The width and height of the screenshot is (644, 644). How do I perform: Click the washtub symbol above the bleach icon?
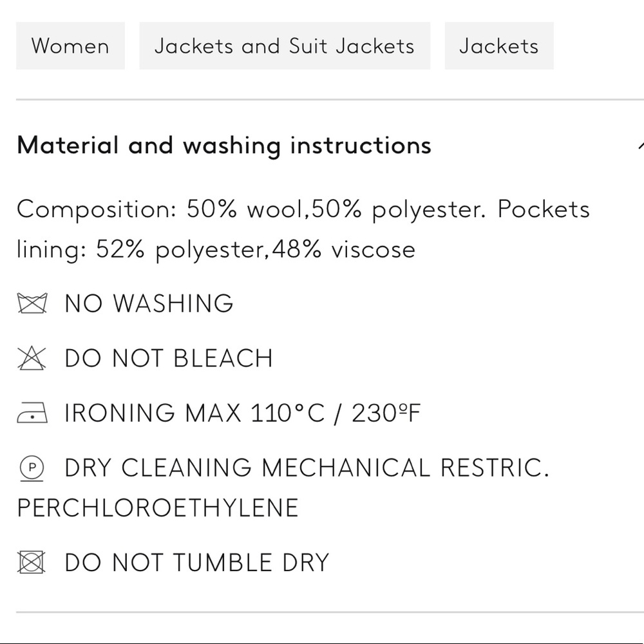pos(31,303)
